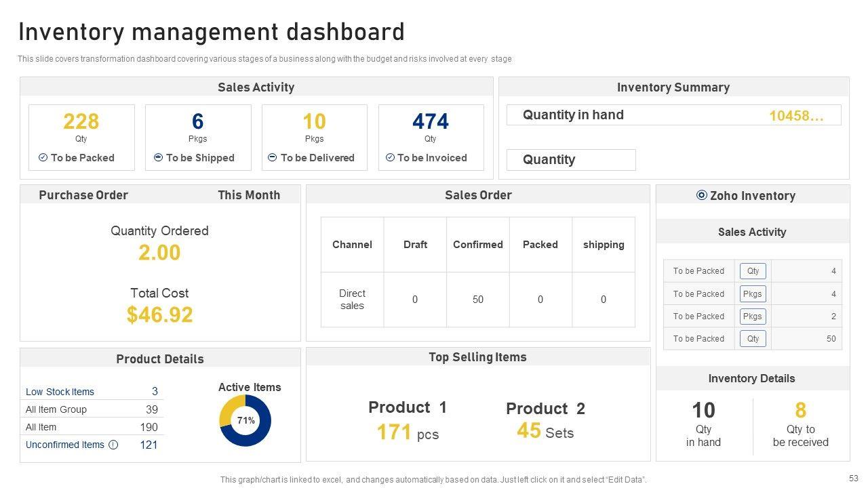Click the Active Items donut chart
Viewport: 868px width, 488px height.
[245, 421]
